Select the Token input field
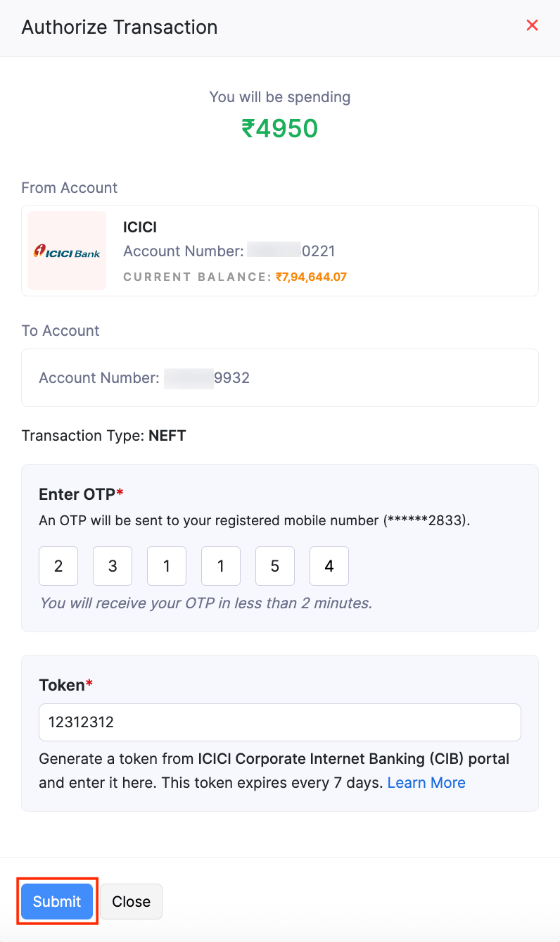 280,722
